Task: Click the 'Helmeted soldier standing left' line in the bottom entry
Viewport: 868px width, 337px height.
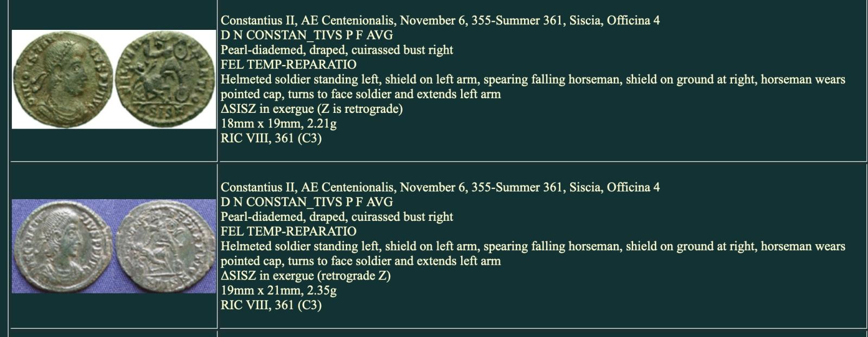Action: tap(532, 246)
